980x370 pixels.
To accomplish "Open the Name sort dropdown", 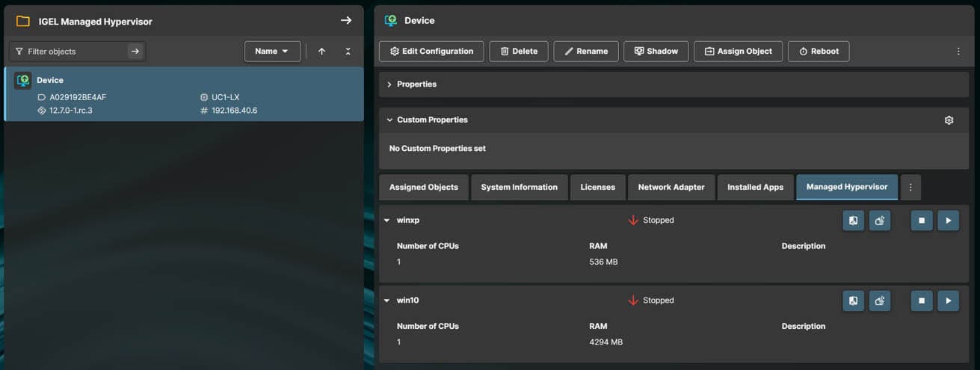I will (272, 52).
